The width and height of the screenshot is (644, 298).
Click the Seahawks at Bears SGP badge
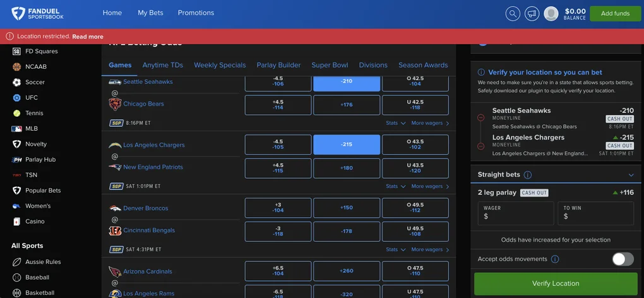coord(116,123)
